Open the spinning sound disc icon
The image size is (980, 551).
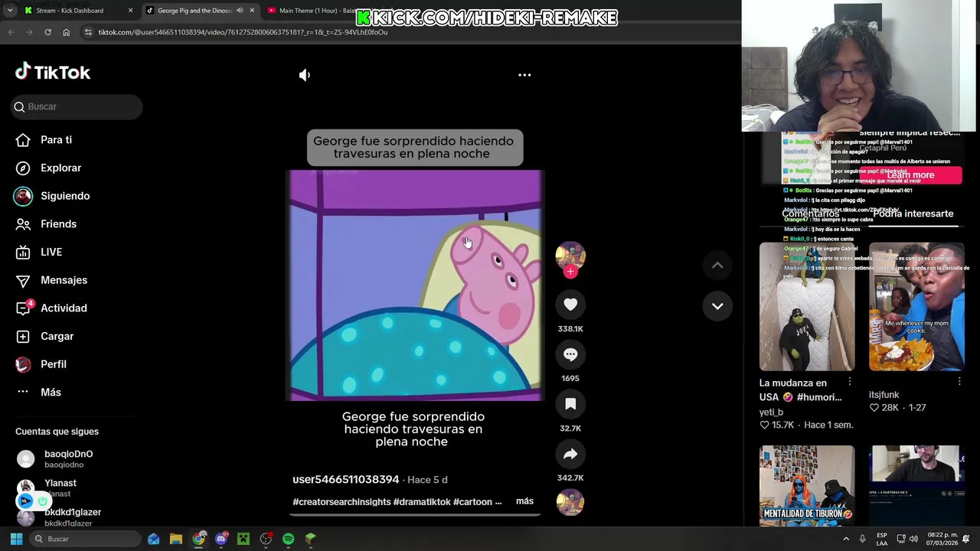click(570, 503)
